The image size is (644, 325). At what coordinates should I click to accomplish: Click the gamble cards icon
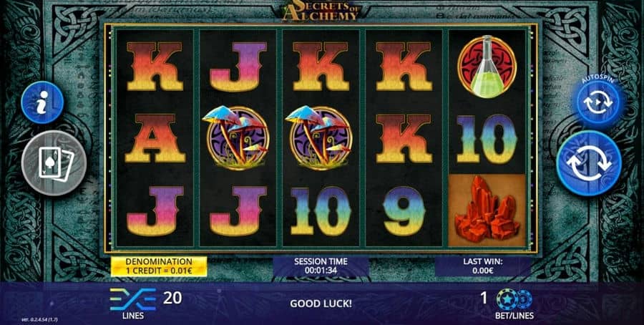point(54,163)
